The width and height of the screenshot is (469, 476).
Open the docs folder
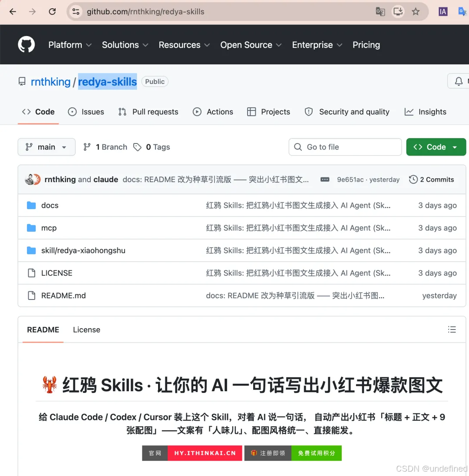[50, 205]
